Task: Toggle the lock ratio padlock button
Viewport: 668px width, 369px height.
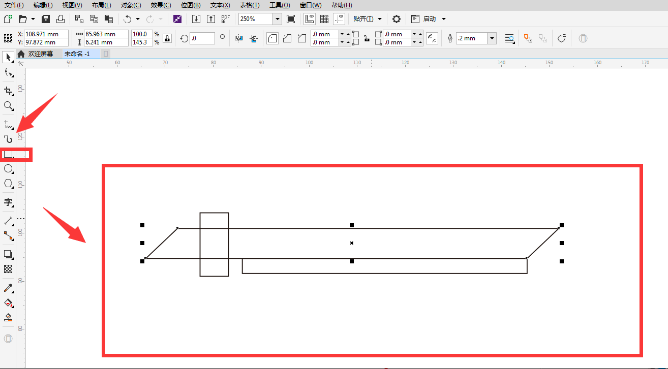Action: point(167,38)
